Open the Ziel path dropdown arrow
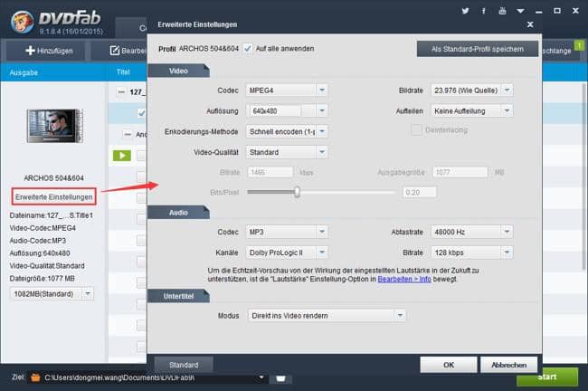Screen dimensions: 588x391 tap(261, 377)
